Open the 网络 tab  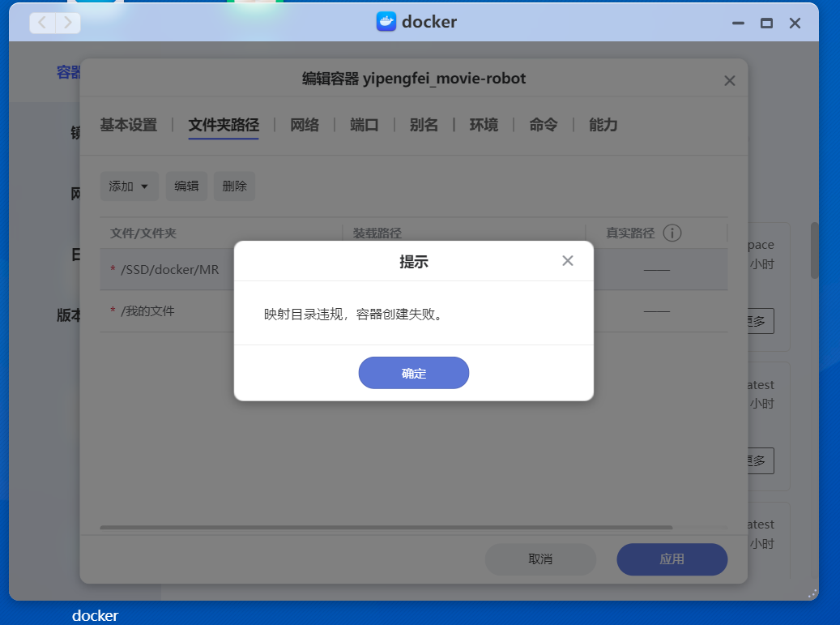pos(305,125)
